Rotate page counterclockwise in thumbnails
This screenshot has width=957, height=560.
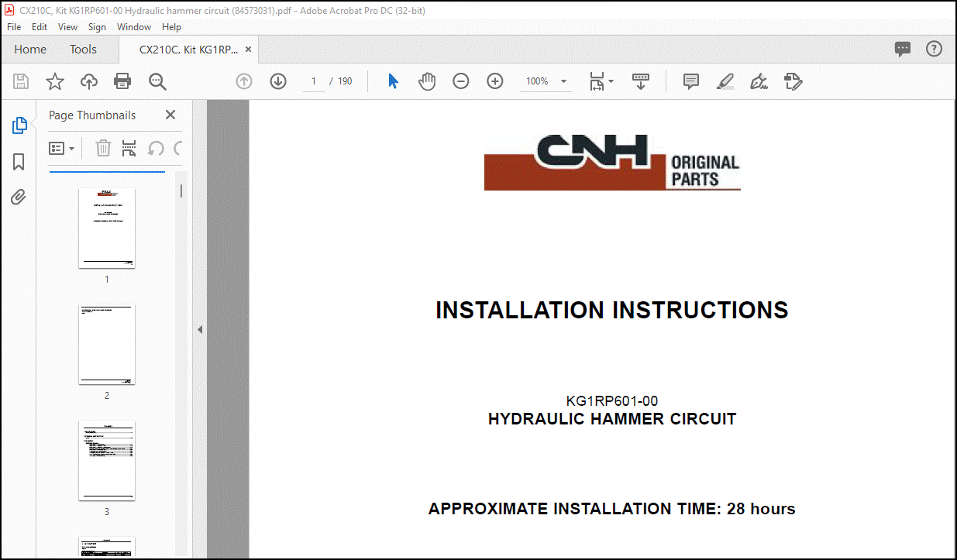coord(156,148)
